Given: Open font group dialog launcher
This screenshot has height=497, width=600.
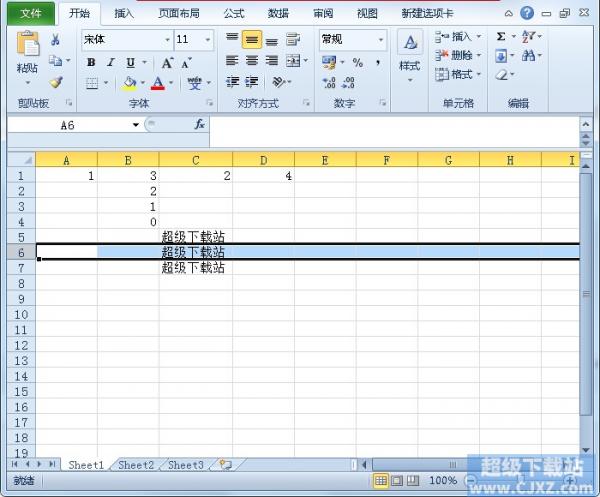Looking at the screenshot, I should point(209,103).
